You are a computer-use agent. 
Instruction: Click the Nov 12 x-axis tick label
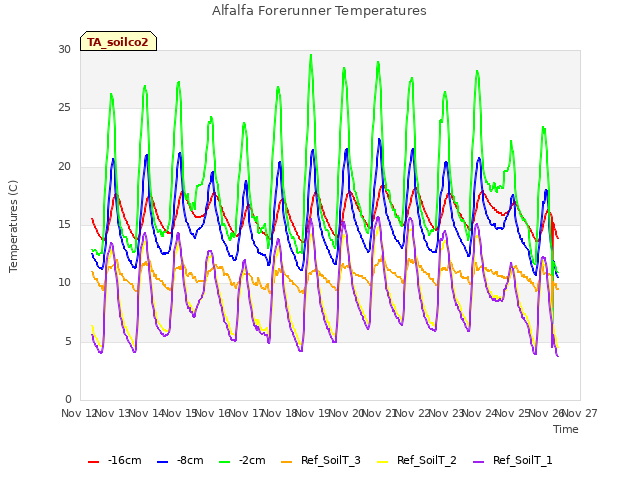pyautogui.click(x=78, y=413)
